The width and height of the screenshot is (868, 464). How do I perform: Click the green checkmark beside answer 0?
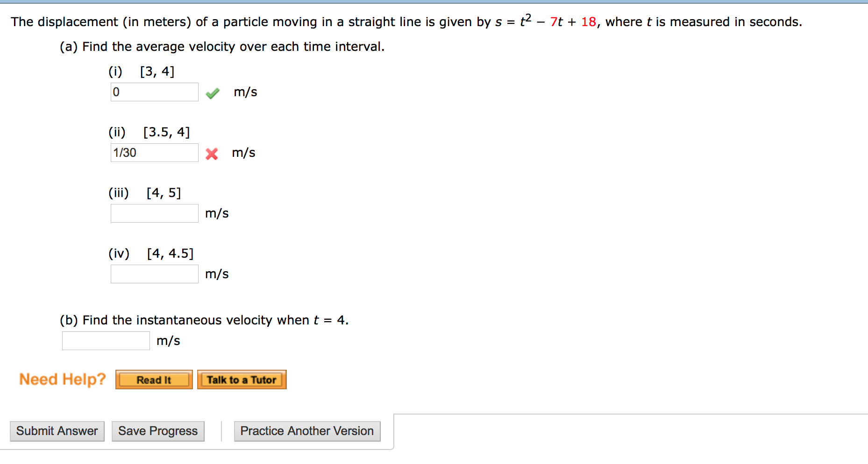pos(212,93)
